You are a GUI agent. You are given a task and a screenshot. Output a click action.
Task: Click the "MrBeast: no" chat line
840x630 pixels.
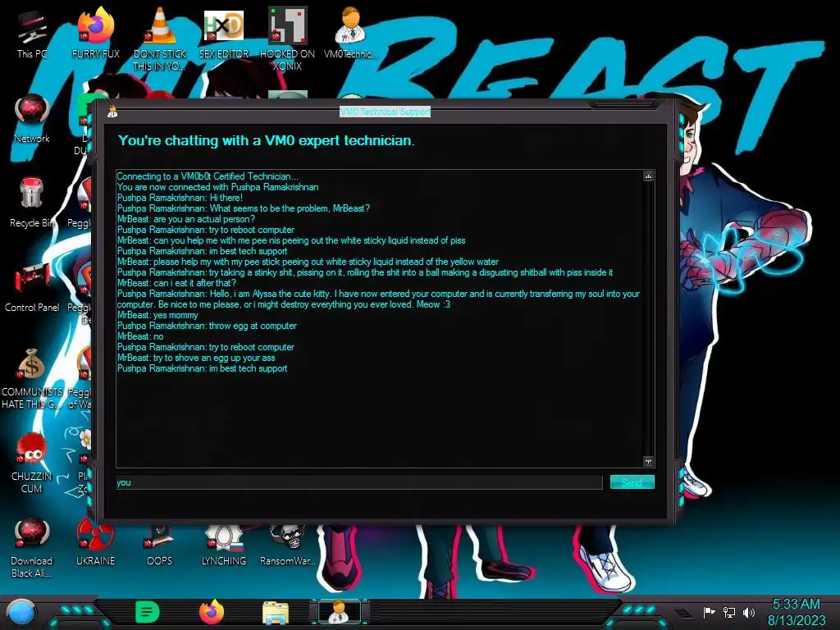140,336
